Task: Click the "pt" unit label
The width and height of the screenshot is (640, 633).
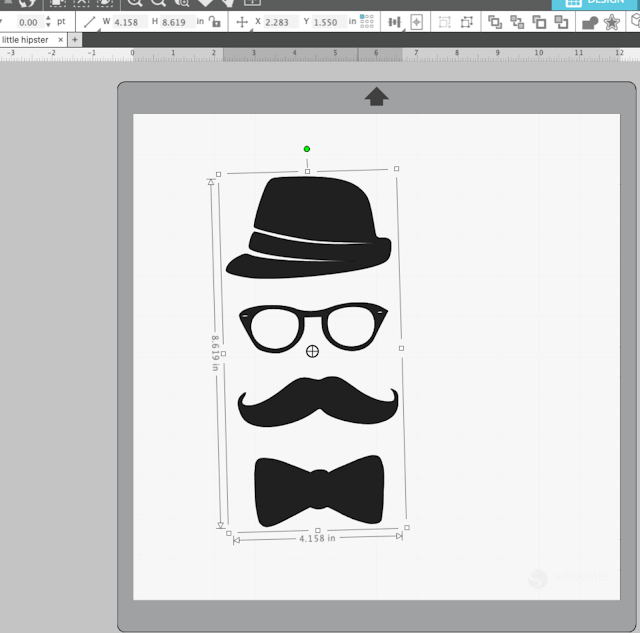Action: (x=61, y=22)
